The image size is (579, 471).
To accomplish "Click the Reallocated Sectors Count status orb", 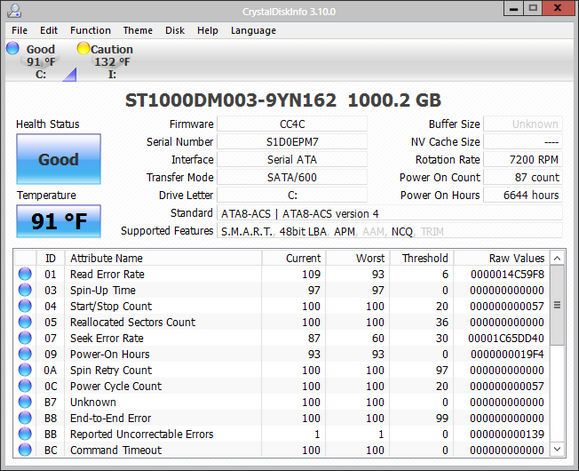I will (25, 322).
